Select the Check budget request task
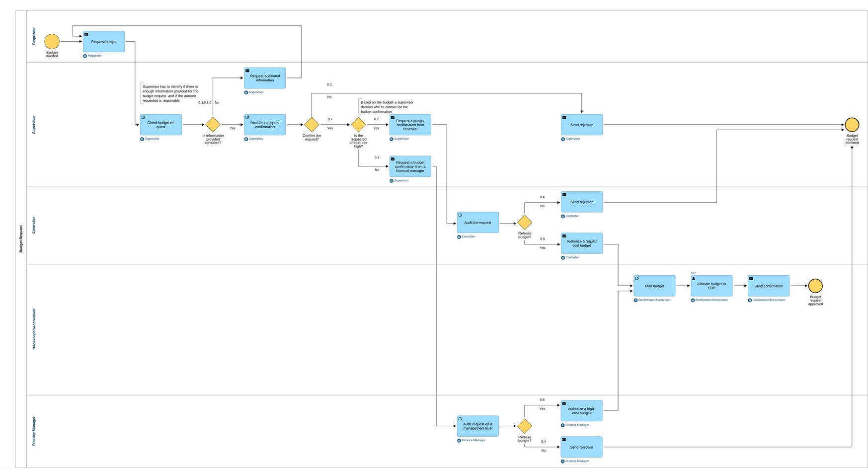Screen dimensions: 868x469 [160, 125]
